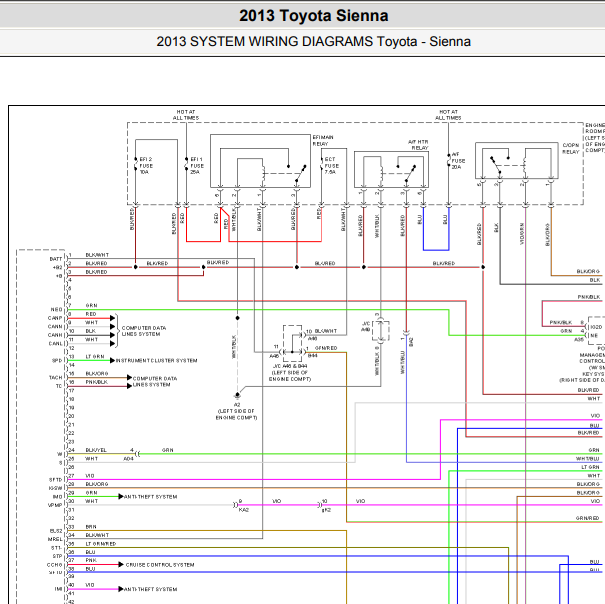Screen dimensions: 605x604
Task: Click the "TC" pin label
Action: 59,386
